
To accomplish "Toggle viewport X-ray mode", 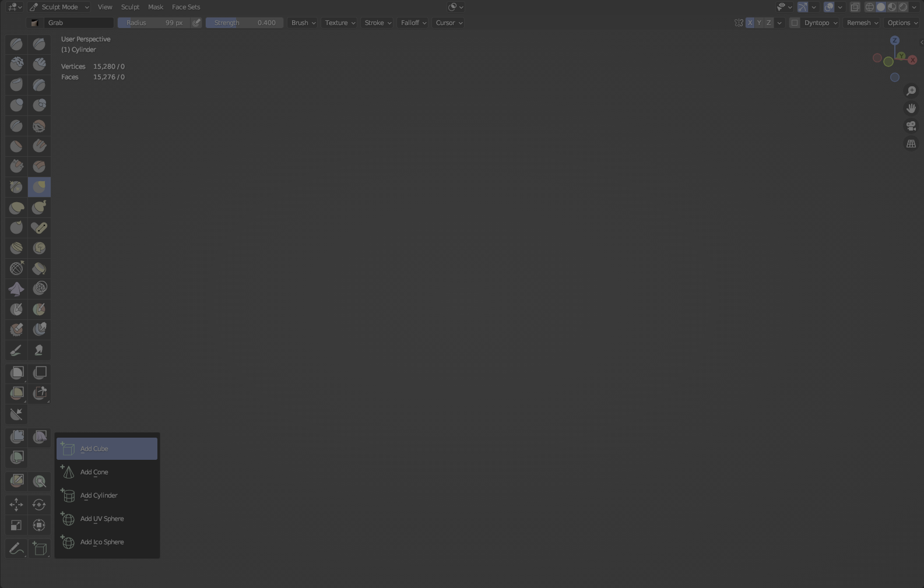I will (855, 7).
